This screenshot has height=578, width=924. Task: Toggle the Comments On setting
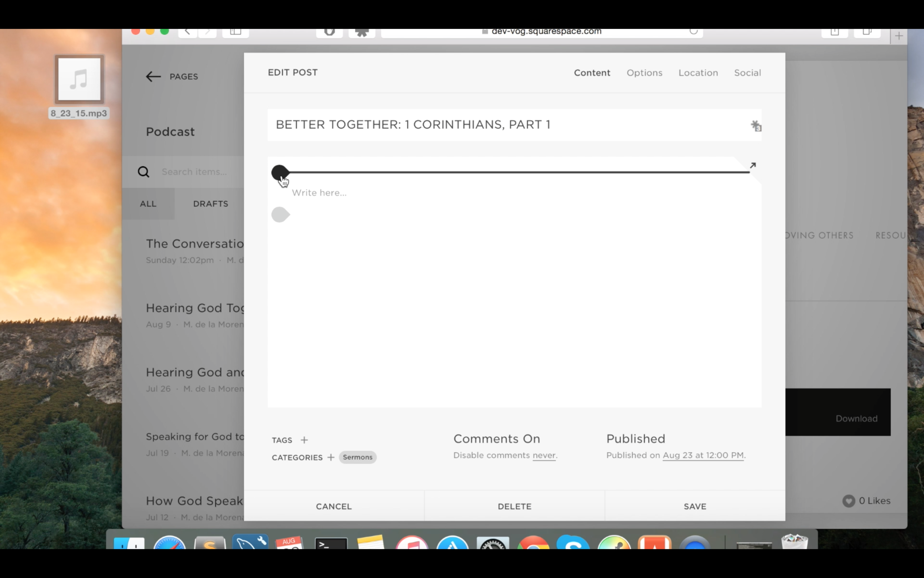click(x=497, y=439)
